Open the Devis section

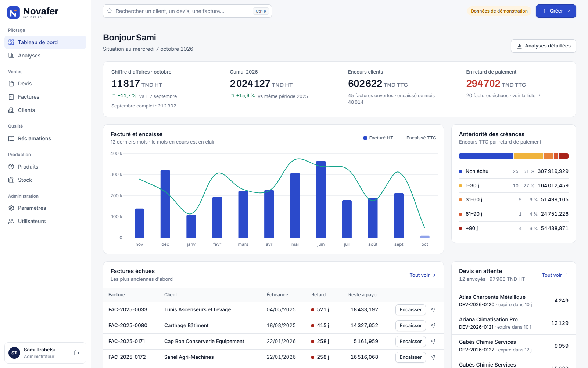click(x=45, y=84)
